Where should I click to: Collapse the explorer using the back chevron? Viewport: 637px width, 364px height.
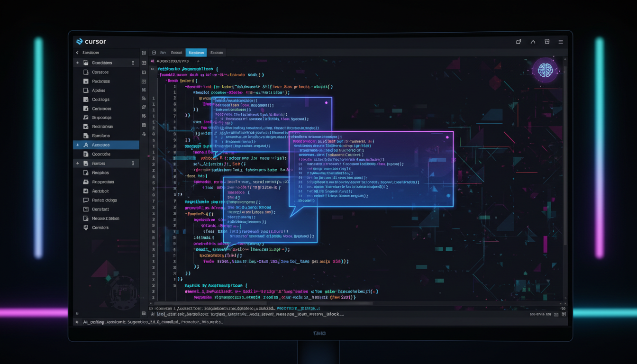point(77,53)
